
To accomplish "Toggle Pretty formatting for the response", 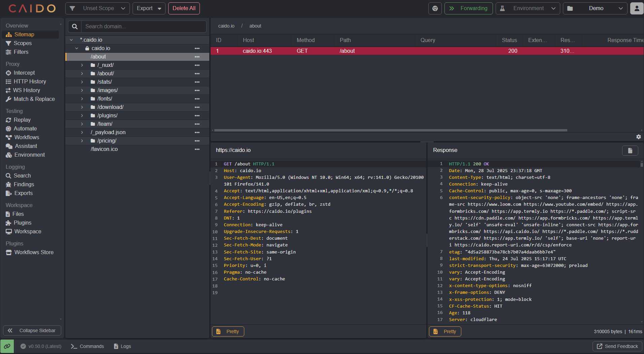I will coord(445,331).
